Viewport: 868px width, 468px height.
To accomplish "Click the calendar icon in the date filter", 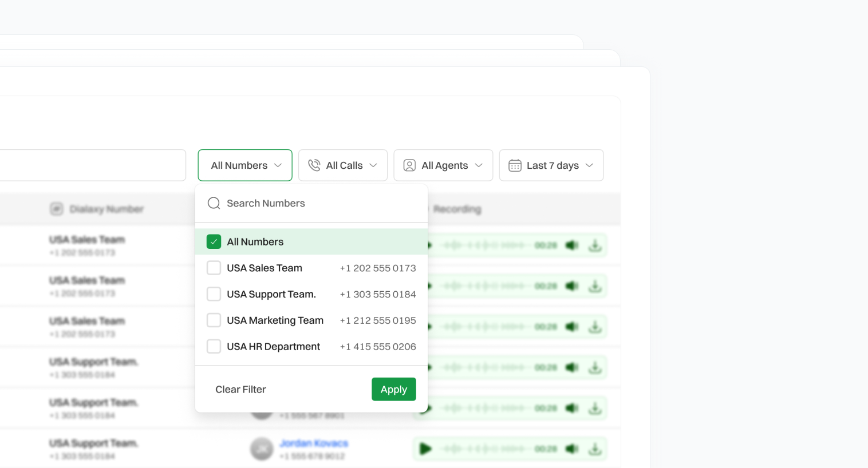I will point(515,165).
